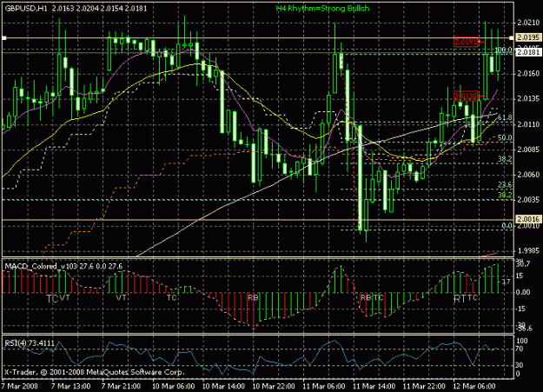Click the red 2.0191 price marker
The width and height of the screenshot is (543, 392).
[466, 42]
